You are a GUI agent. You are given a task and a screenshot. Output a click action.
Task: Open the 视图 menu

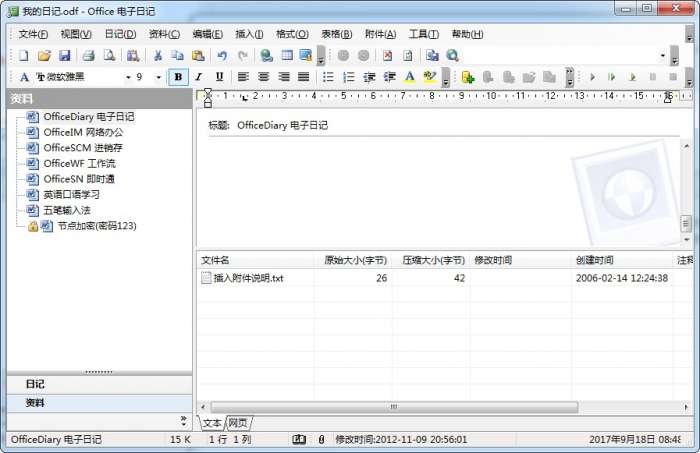tap(76, 34)
